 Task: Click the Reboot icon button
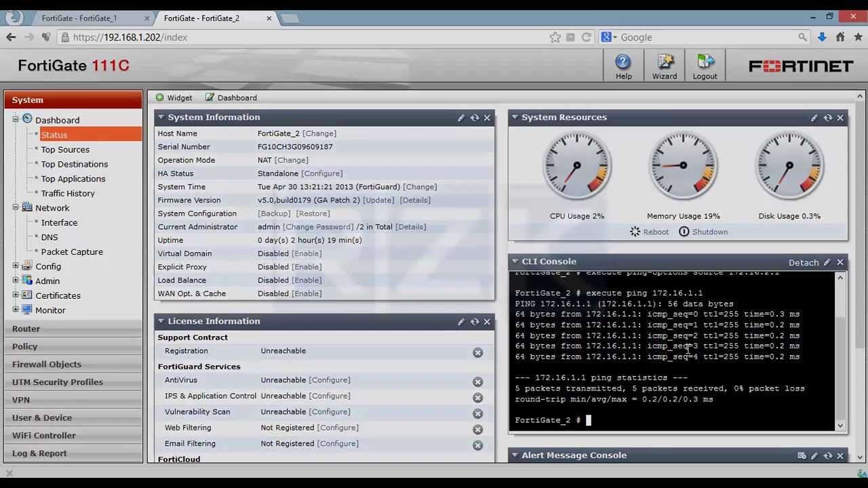point(635,232)
